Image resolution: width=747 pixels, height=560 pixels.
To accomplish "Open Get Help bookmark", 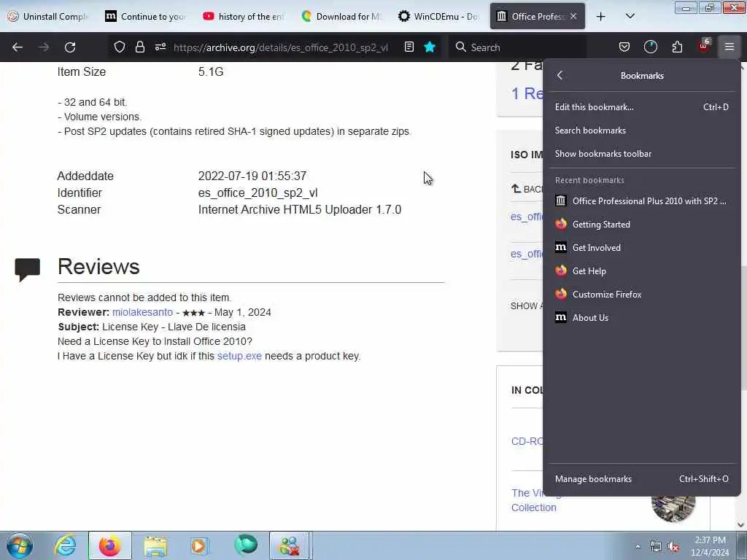I will pos(642,271).
